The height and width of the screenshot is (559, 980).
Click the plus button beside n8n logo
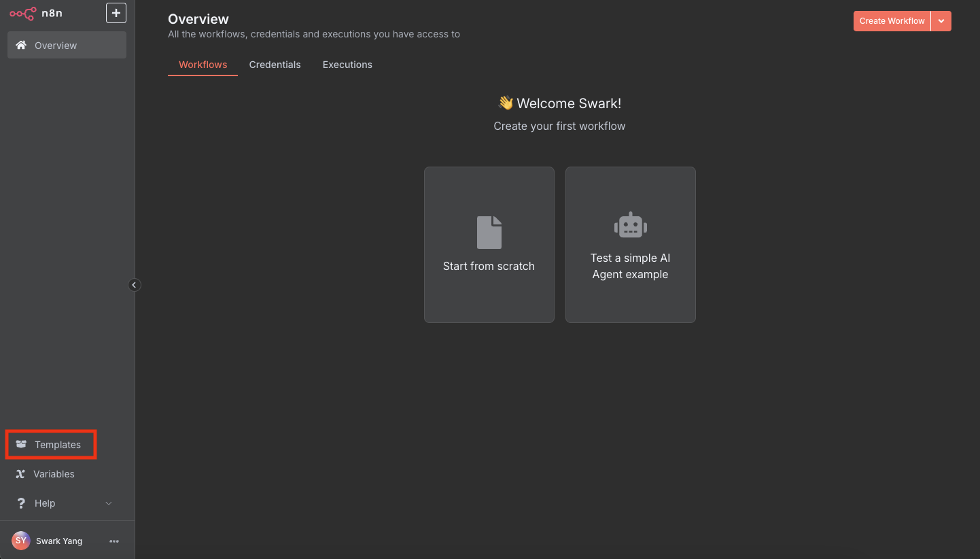click(116, 13)
